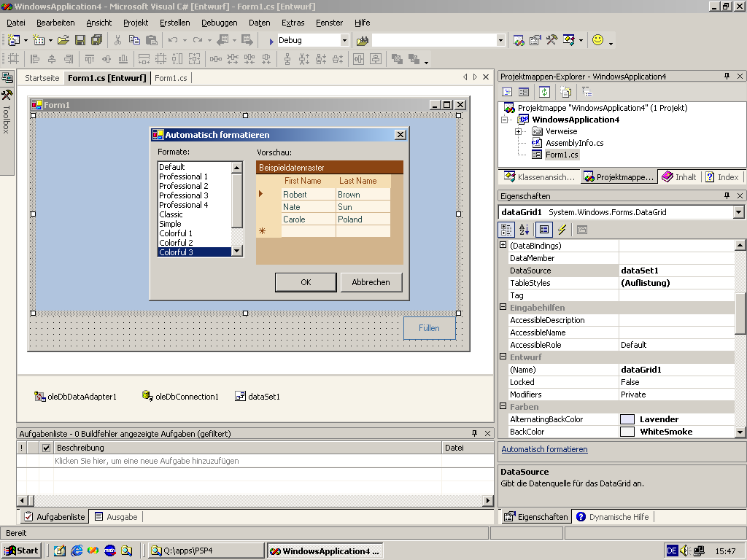Click the Align to Grid layout icon
Image resolution: width=747 pixels, height=560 pixels.
[x=13, y=59]
